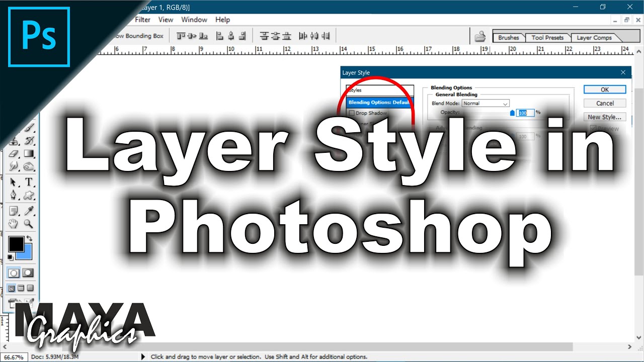
Task: Click the New Style... button
Action: 605,117
